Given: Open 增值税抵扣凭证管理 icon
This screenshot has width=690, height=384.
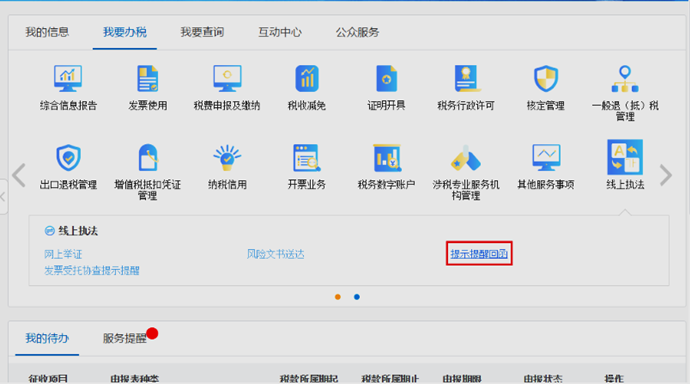Looking at the screenshot, I should pos(147,157).
